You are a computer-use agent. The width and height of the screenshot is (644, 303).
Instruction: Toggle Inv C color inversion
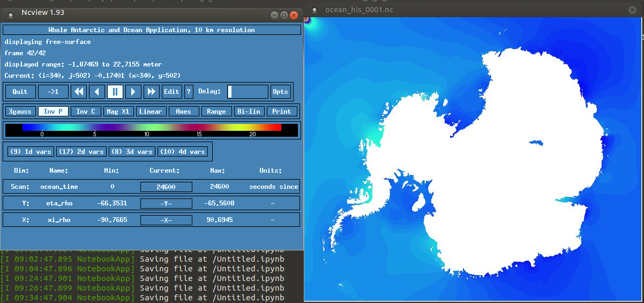[x=86, y=112]
